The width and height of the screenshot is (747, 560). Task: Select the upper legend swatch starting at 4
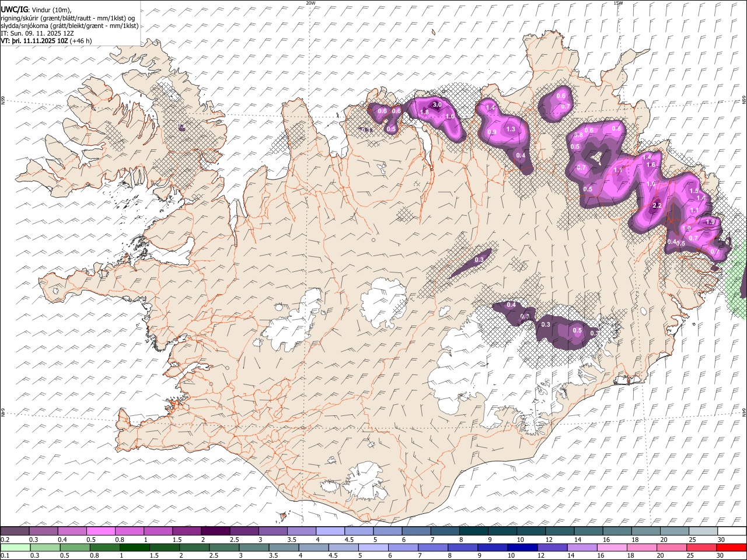[330, 531]
